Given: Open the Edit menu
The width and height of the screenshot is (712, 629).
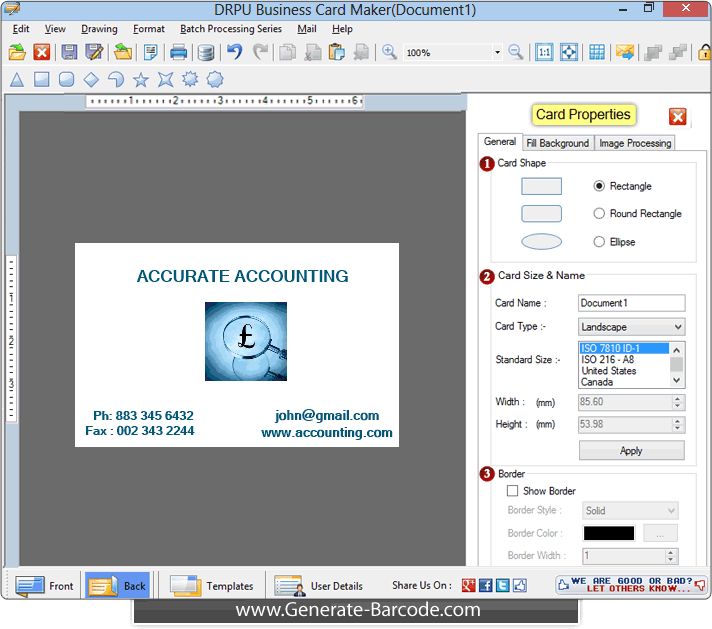Looking at the screenshot, I should click(x=21, y=29).
